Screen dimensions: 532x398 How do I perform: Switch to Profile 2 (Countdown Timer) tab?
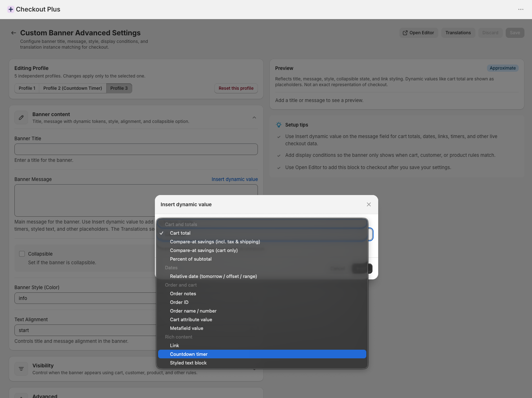coord(73,88)
